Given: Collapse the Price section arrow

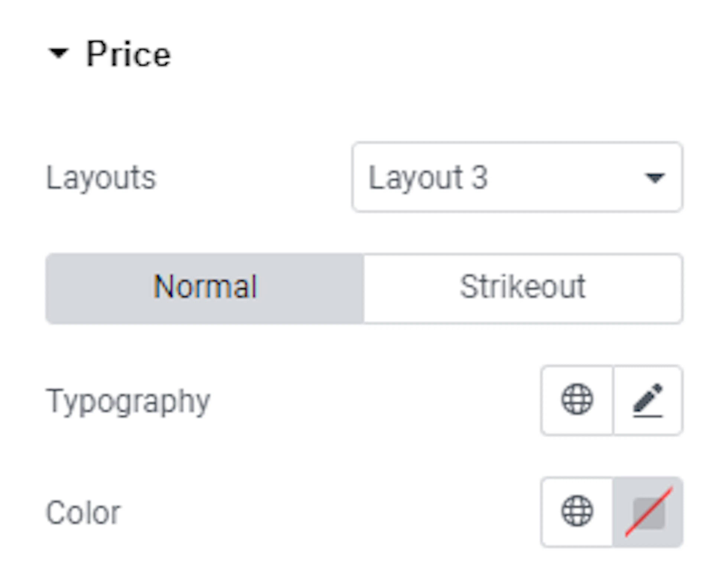Looking at the screenshot, I should pyautogui.click(x=59, y=53).
